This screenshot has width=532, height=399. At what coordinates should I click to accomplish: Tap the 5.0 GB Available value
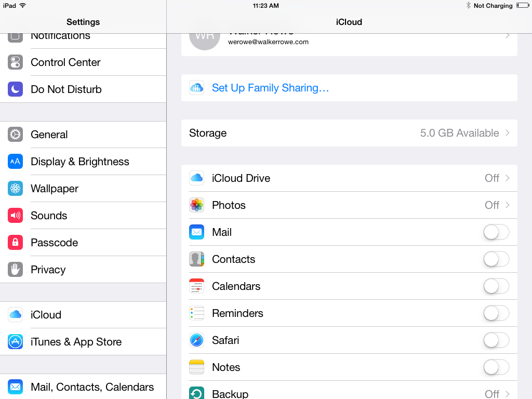coord(459,133)
